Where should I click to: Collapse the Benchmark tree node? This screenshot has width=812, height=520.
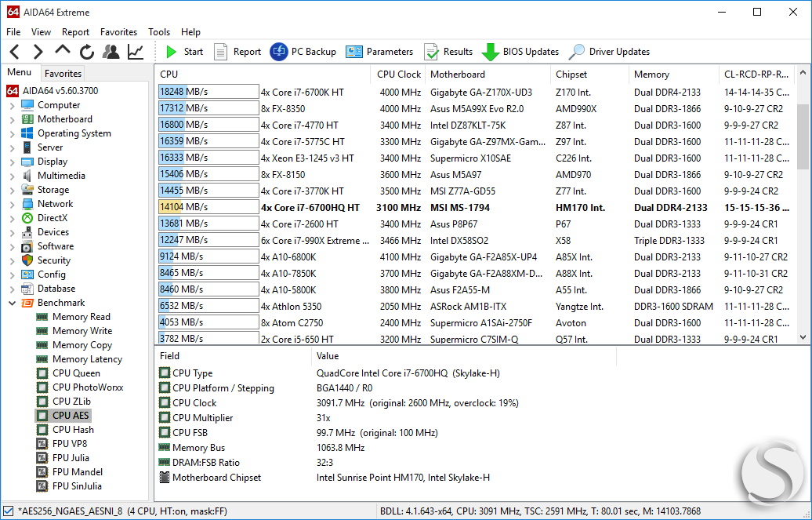(x=13, y=303)
